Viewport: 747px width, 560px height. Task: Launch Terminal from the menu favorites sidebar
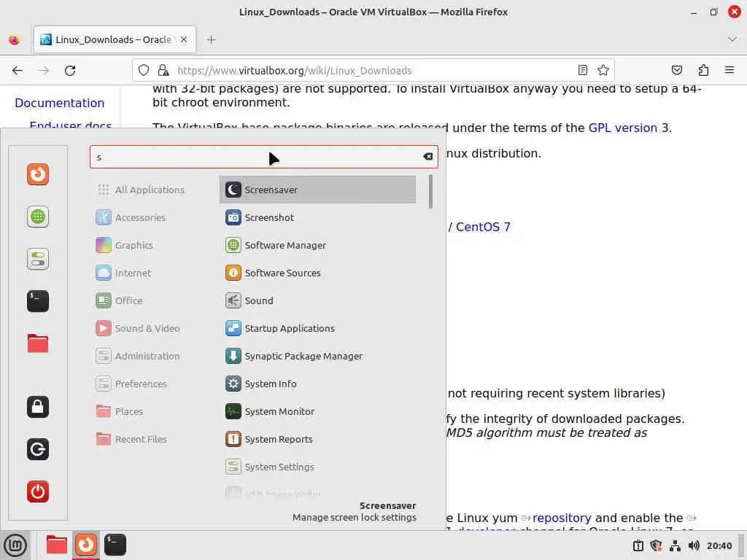coord(38,301)
